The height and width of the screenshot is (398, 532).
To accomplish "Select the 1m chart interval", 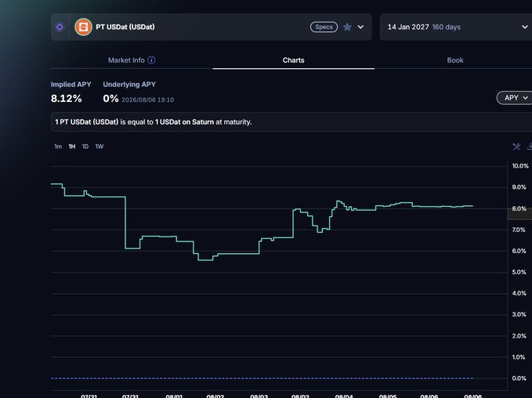I will (x=58, y=147).
